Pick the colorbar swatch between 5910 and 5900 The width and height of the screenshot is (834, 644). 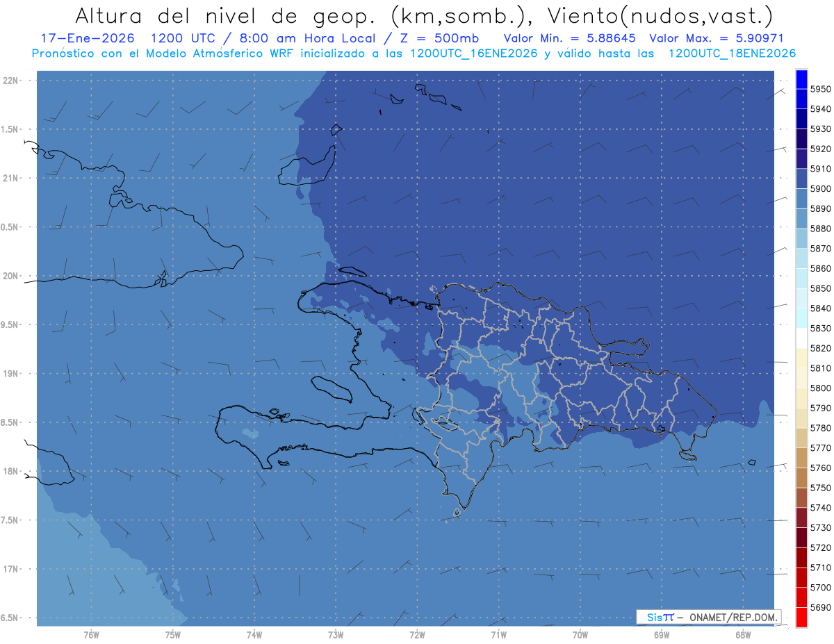801,179
